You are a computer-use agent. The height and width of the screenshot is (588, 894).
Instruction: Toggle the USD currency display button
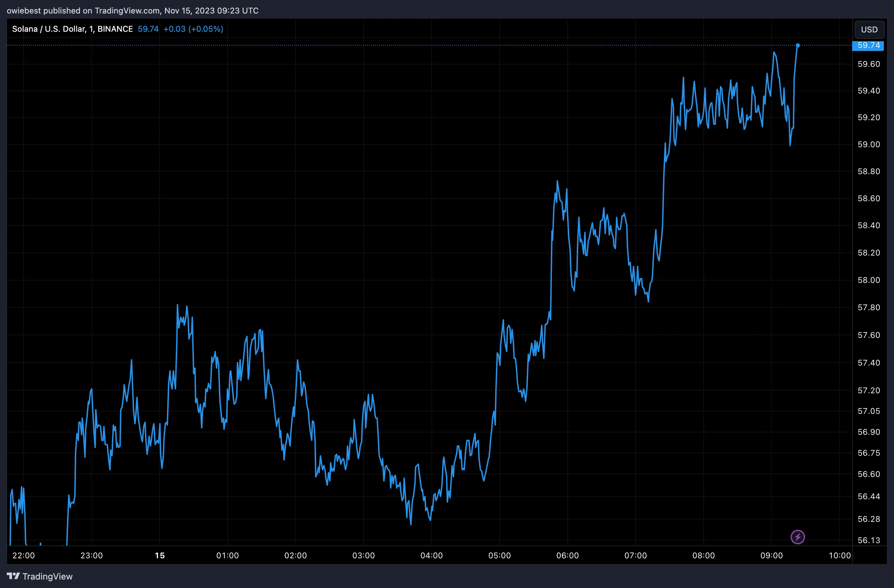point(869,29)
